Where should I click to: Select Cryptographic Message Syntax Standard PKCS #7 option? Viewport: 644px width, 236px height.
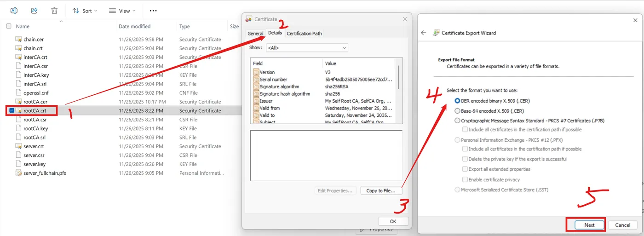457,121
